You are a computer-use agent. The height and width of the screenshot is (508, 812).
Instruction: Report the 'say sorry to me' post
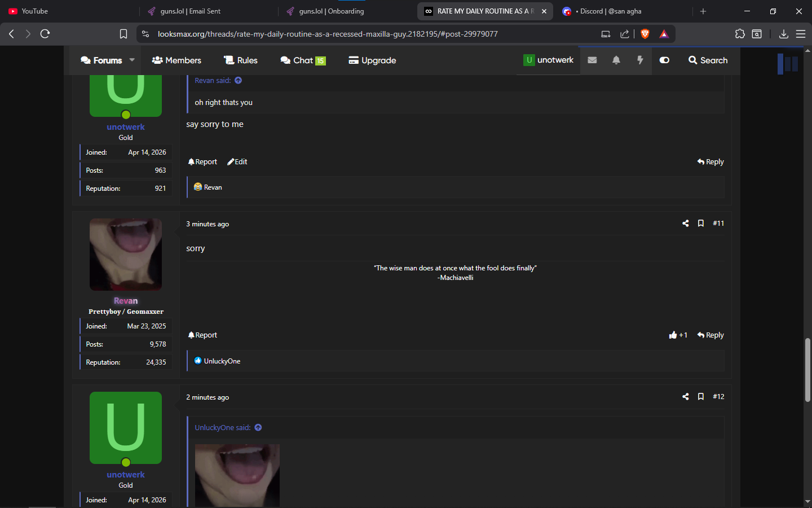point(202,161)
